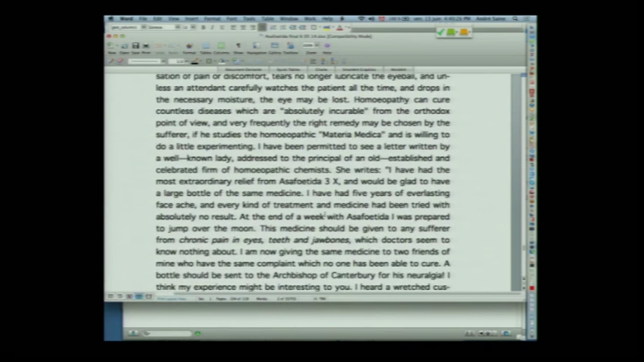Toggle Underline formatting
The image size is (644, 362).
point(222,27)
